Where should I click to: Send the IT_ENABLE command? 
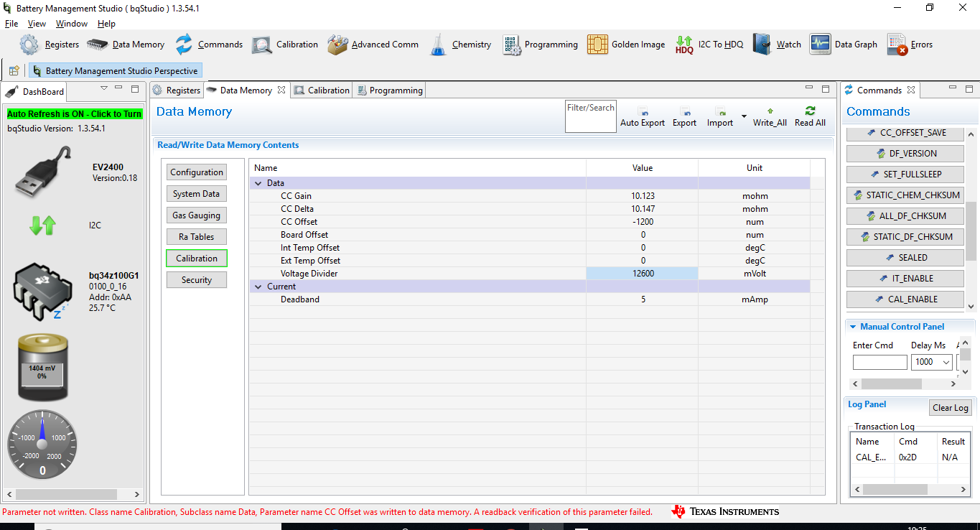[x=905, y=278]
